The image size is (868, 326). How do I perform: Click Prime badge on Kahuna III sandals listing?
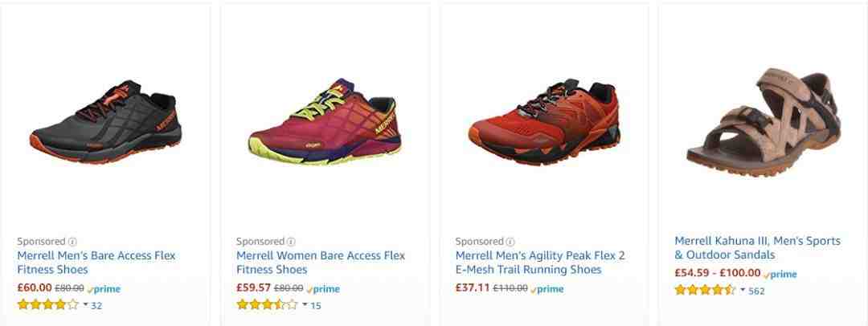pyautogui.click(x=780, y=274)
